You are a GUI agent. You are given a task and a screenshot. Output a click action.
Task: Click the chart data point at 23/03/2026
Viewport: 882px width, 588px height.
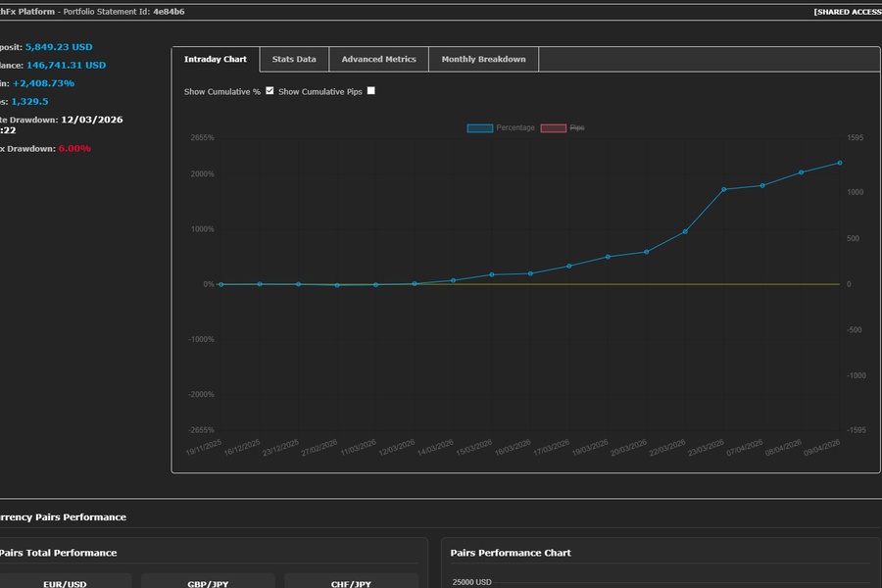coord(724,189)
